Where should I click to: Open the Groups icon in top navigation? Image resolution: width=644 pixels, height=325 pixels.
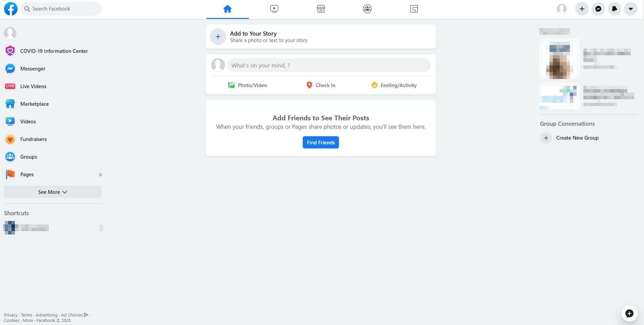pyautogui.click(x=367, y=9)
